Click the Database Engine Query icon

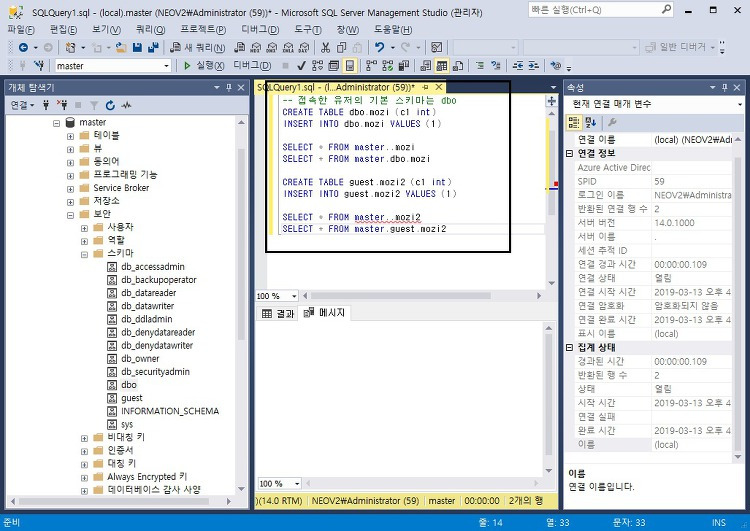tap(240, 47)
